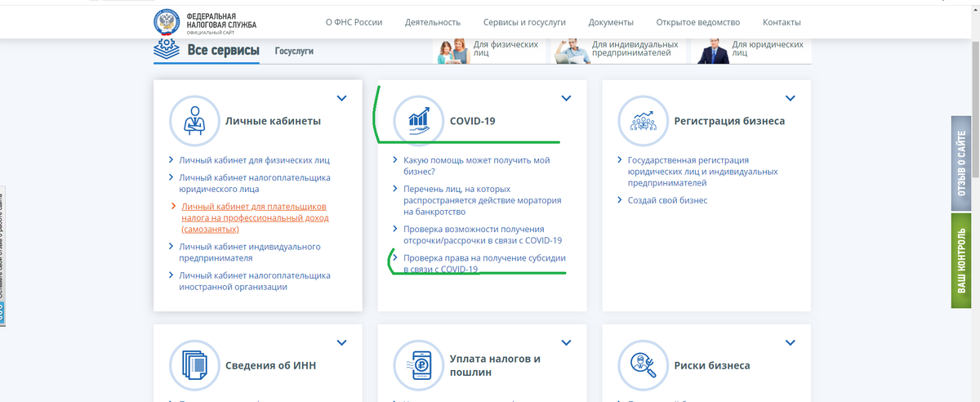Image resolution: width=980 pixels, height=402 pixels.
Task: Click the Federal Tax Service emblem logo
Action: point(167,22)
